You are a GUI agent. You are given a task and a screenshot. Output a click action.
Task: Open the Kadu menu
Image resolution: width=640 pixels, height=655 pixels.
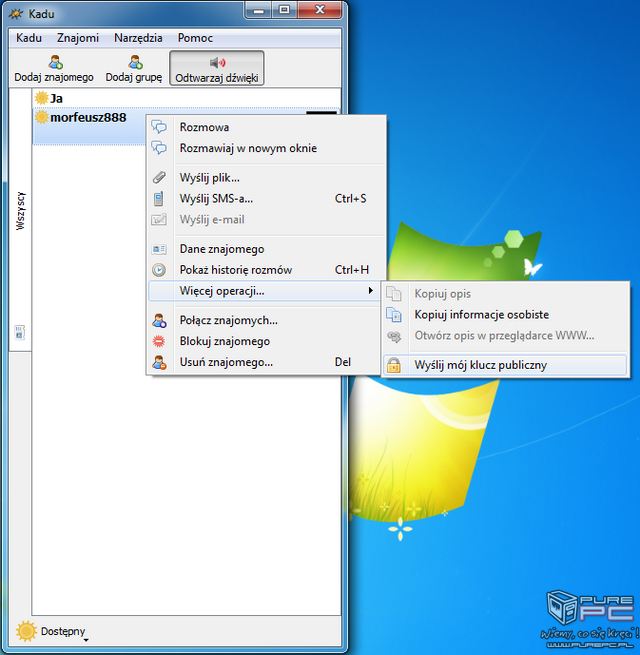tap(29, 38)
